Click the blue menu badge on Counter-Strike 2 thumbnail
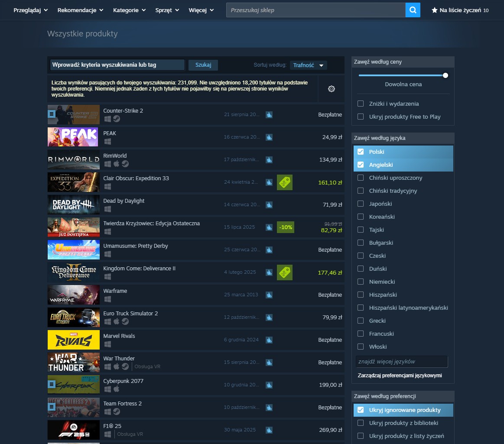 [52, 114]
